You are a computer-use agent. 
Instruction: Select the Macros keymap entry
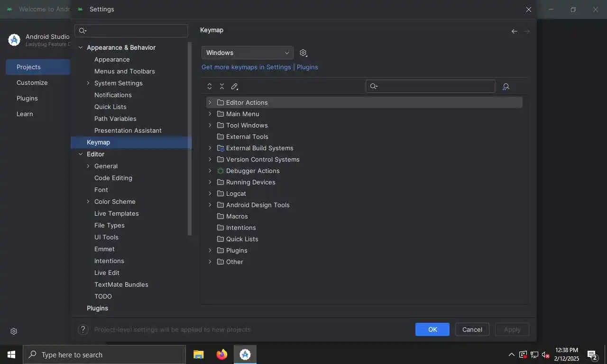[x=237, y=216]
